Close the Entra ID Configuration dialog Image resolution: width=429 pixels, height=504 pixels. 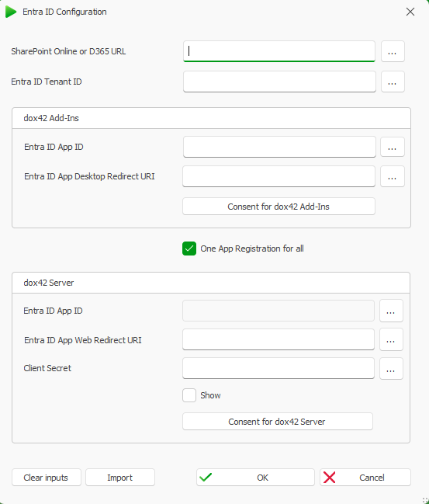tap(410, 12)
